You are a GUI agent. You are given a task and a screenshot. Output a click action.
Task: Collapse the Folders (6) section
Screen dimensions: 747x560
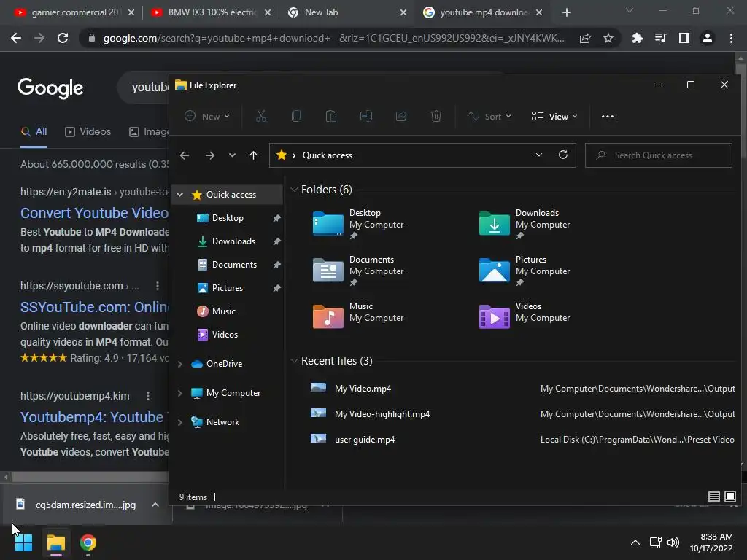pyautogui.click(x=293, y=190)
